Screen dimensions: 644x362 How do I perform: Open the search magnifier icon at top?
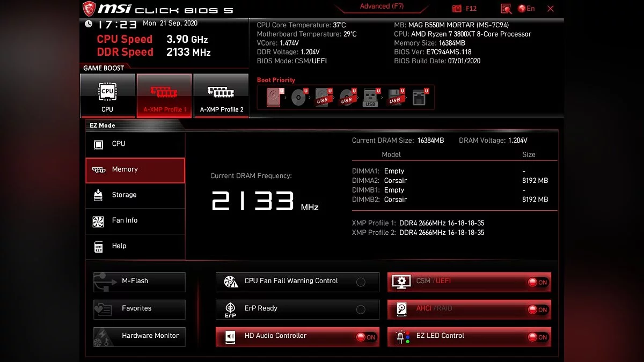click(506, 9)
